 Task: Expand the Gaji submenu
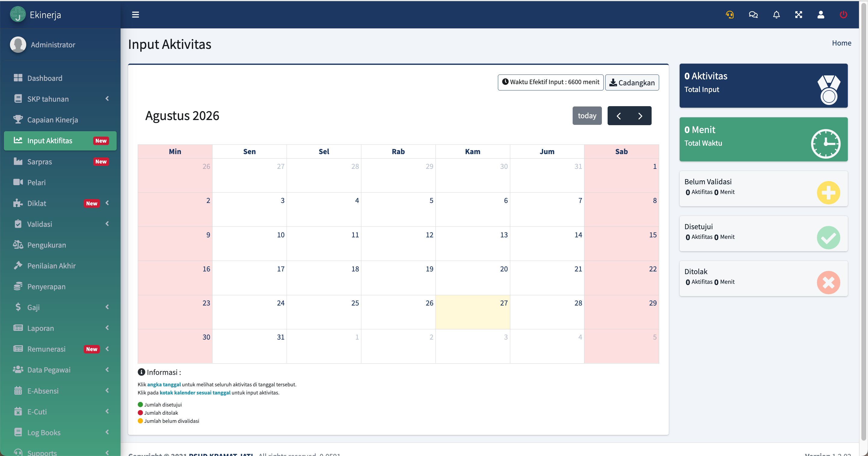click(107, 307)
